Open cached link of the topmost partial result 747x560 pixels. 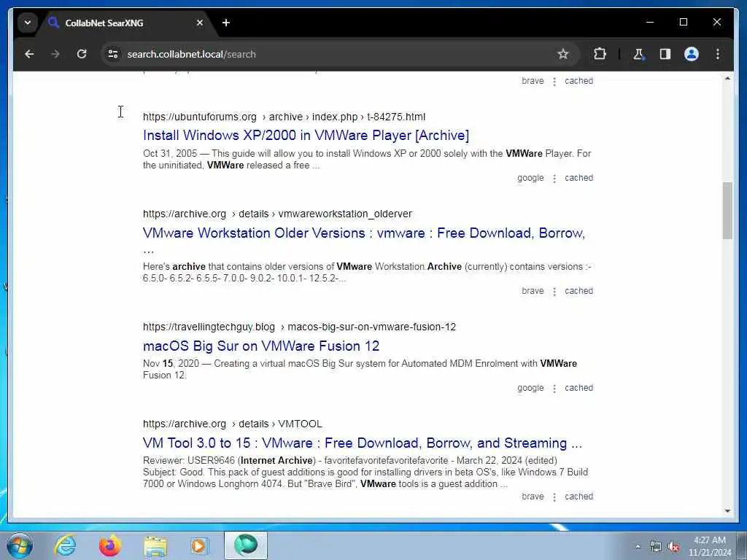tap(578, 81)
